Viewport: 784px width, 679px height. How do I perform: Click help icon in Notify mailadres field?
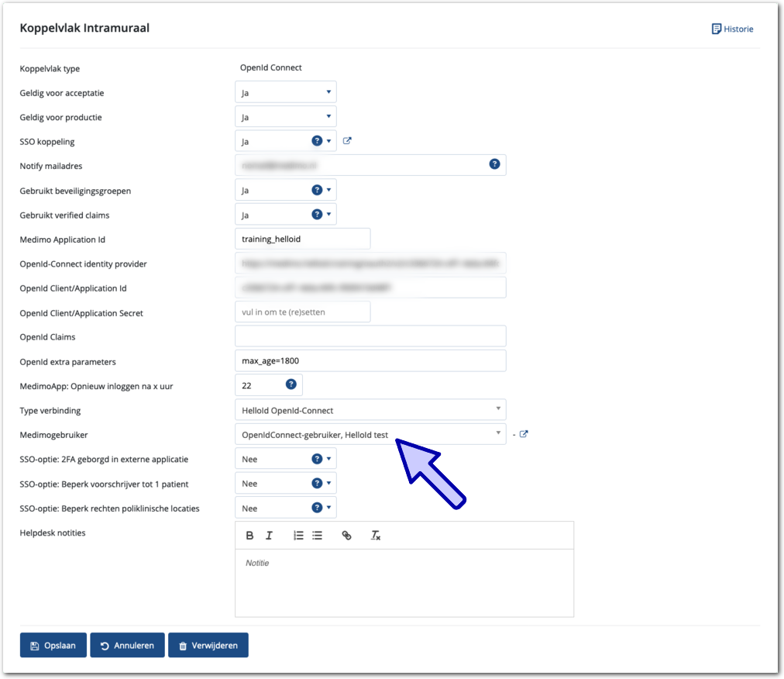494,164
